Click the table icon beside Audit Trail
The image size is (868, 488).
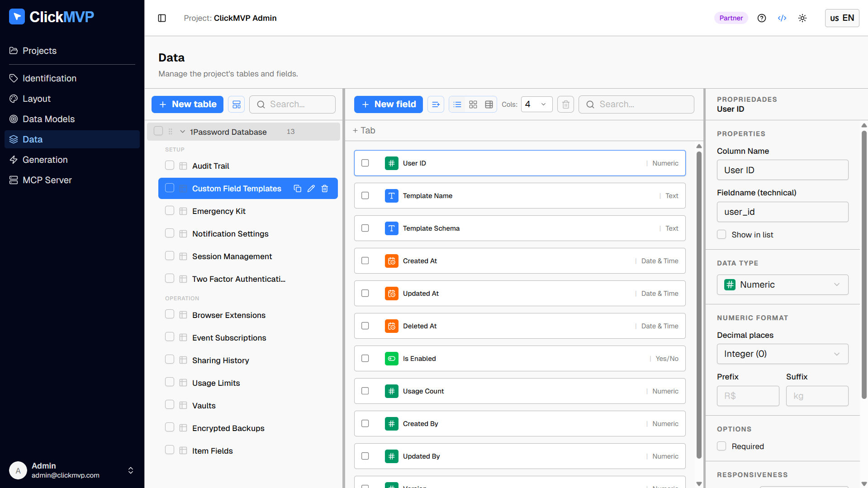[x=183, y=166]
